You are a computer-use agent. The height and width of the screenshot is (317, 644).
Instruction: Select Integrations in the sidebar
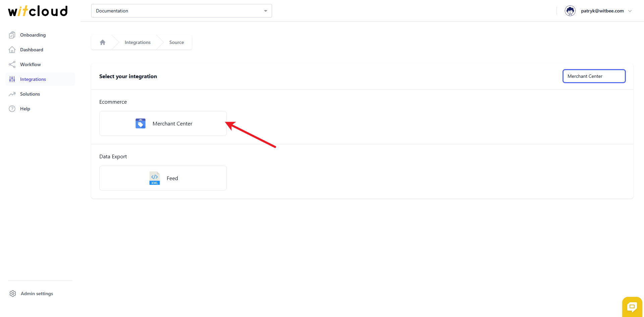[x=40, y=79]
